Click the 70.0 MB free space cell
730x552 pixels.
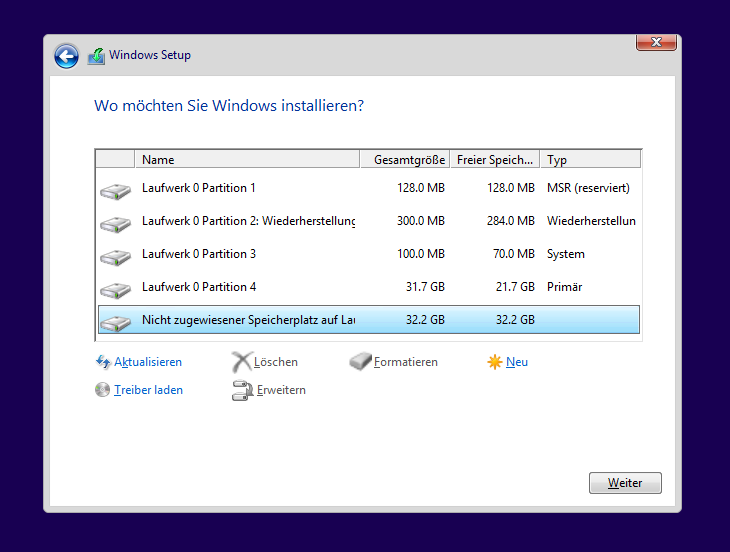(514, 254)
